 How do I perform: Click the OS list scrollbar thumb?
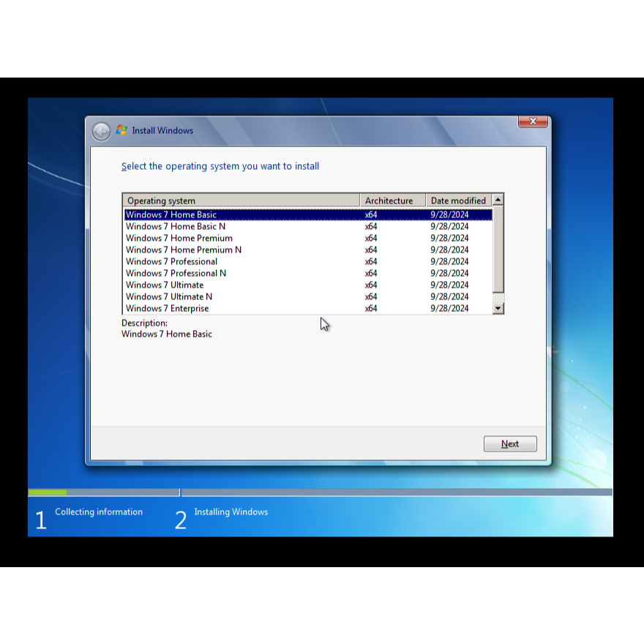pos(498,250)
